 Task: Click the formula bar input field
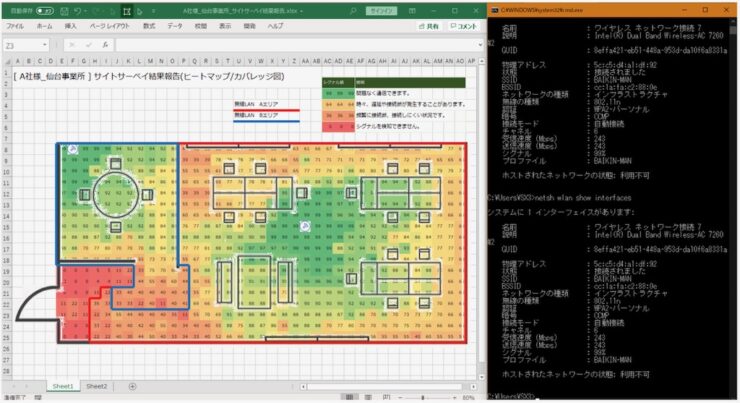[290, 45]
